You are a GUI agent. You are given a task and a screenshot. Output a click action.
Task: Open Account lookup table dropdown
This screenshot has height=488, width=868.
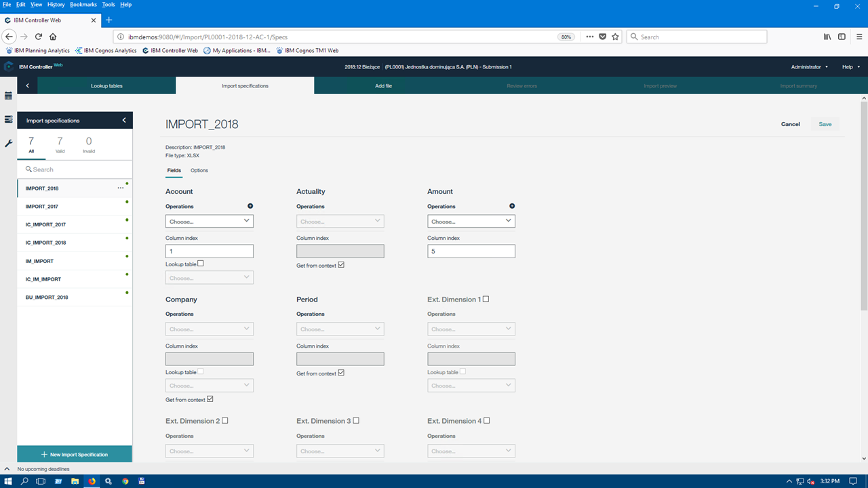[210, 278]
